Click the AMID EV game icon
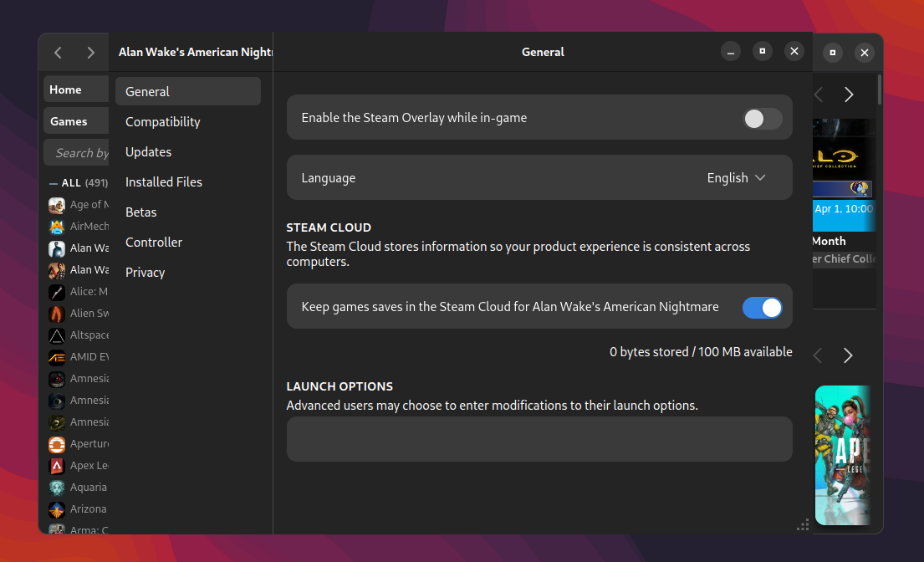The height and width of the screenshot is (562, 924). tap(57, 358)
